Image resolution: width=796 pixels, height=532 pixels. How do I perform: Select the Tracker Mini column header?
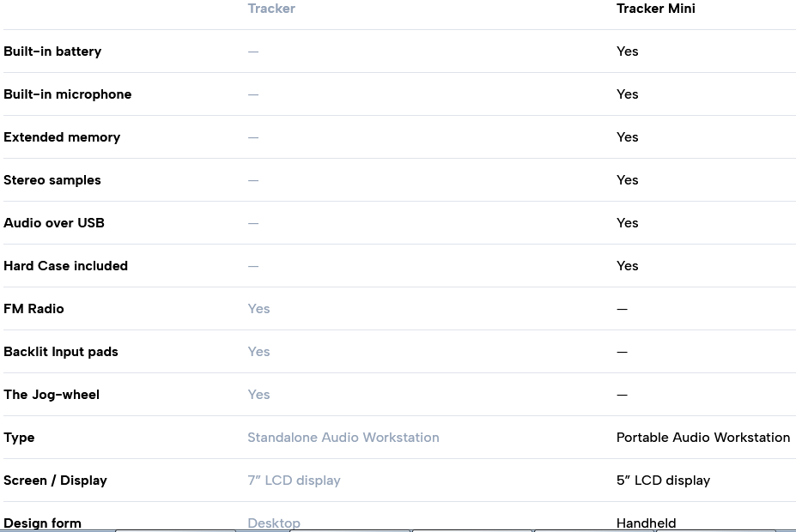pos(655,9)
